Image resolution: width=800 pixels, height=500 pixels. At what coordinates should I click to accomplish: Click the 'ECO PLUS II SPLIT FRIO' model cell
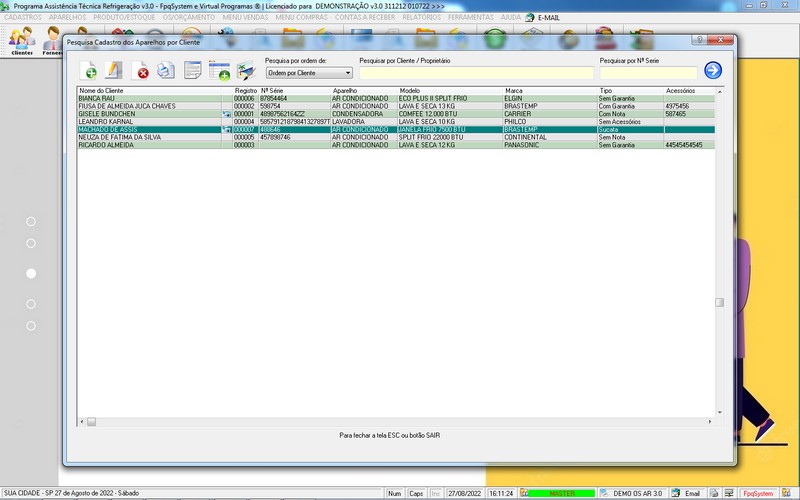450,98
